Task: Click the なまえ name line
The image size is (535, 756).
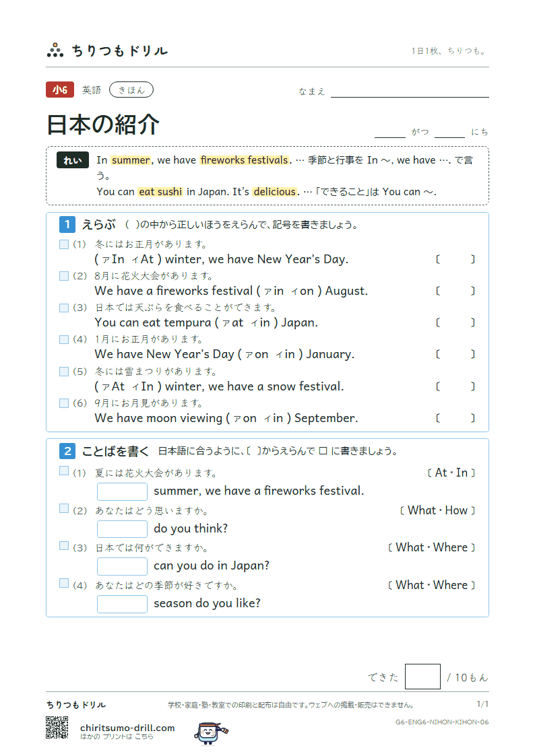Action: point(410,92)
